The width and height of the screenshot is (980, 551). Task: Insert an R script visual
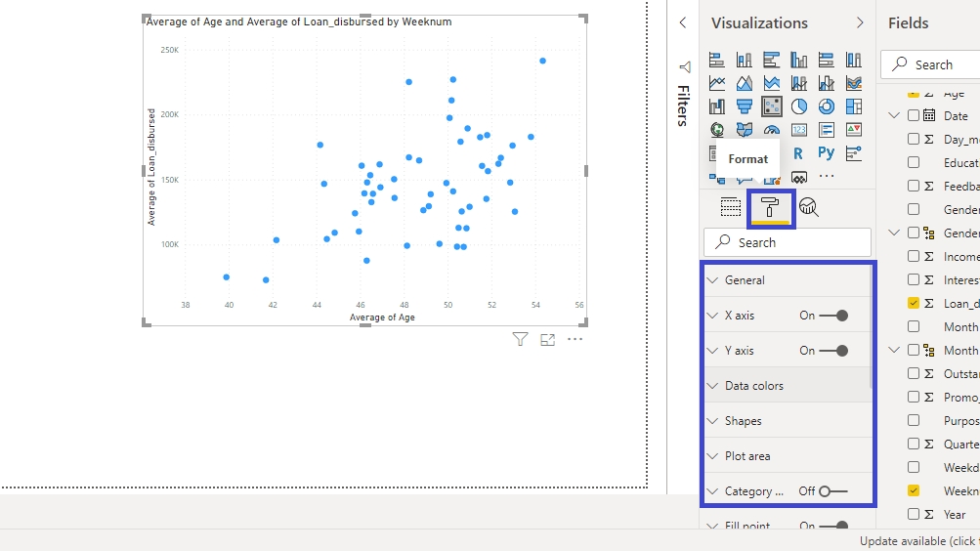pos(799,153)
